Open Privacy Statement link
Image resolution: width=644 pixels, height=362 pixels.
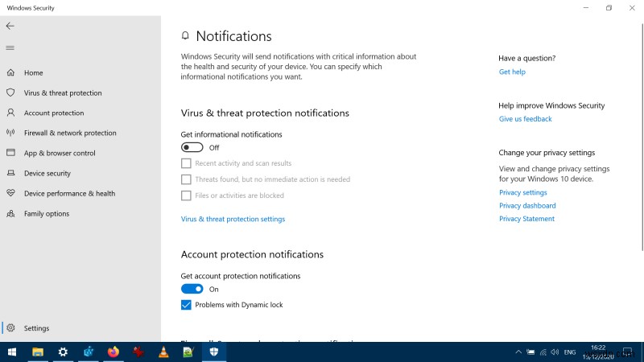coord(526,219)
